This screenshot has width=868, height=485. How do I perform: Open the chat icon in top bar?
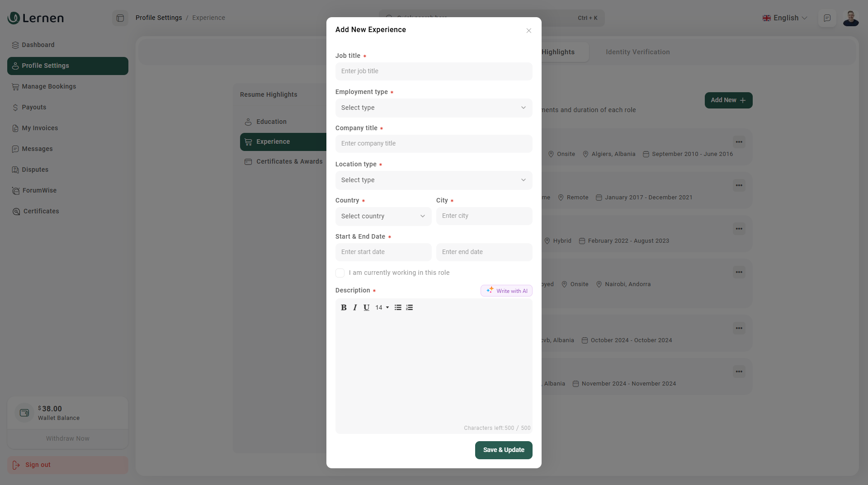(x=827, y=18)
